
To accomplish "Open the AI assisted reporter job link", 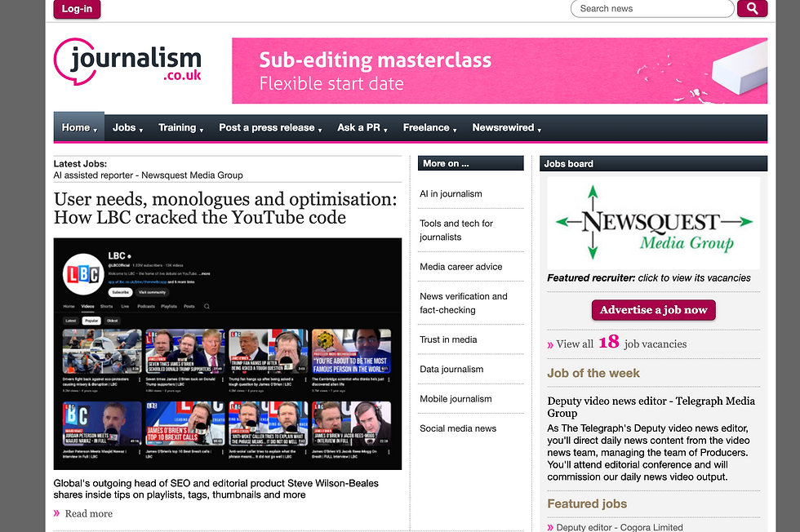I will pyautogui.click(x=148, y=175).
